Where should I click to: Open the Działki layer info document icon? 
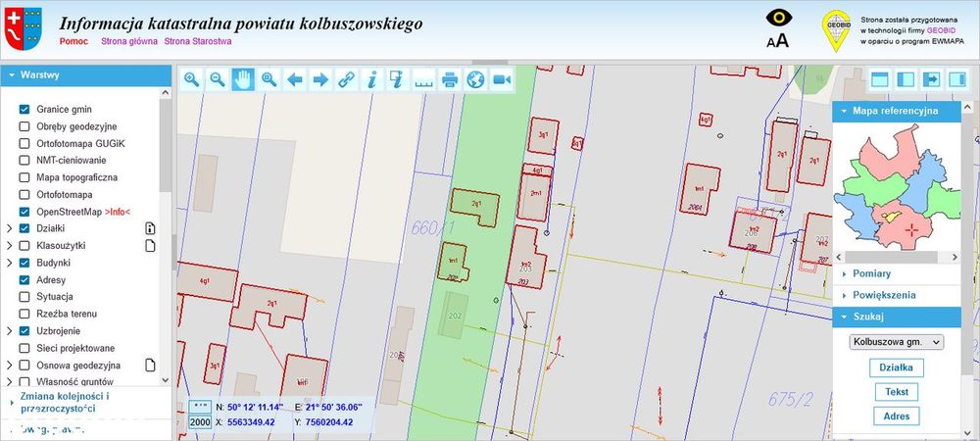(150, 228)
